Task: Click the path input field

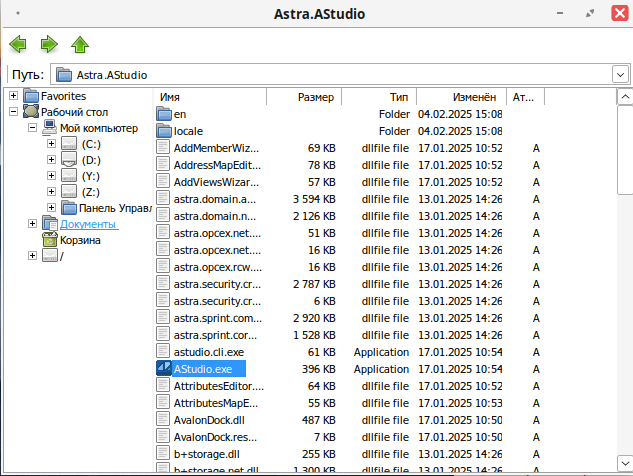Action: point(330,74)
